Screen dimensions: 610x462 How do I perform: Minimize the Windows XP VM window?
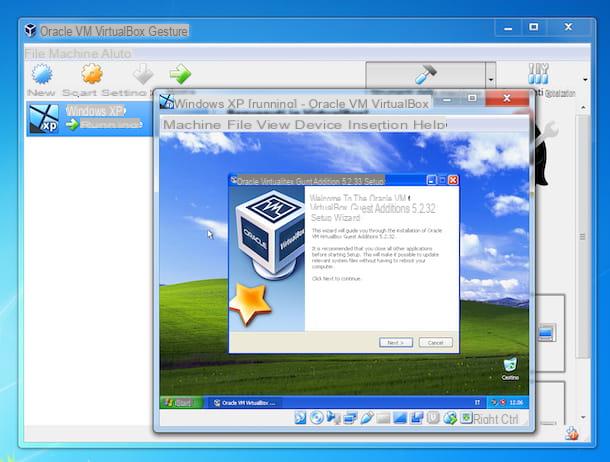[447, 99]
